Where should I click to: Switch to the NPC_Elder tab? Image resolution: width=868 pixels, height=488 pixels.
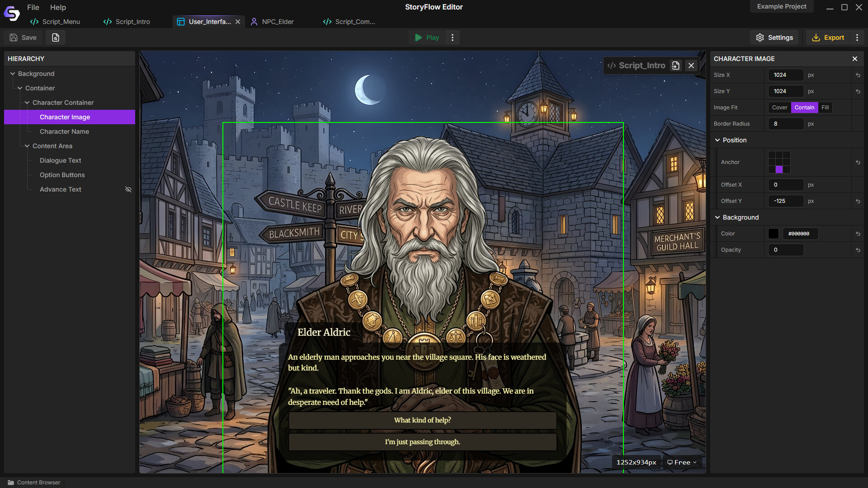click(277, 21)
